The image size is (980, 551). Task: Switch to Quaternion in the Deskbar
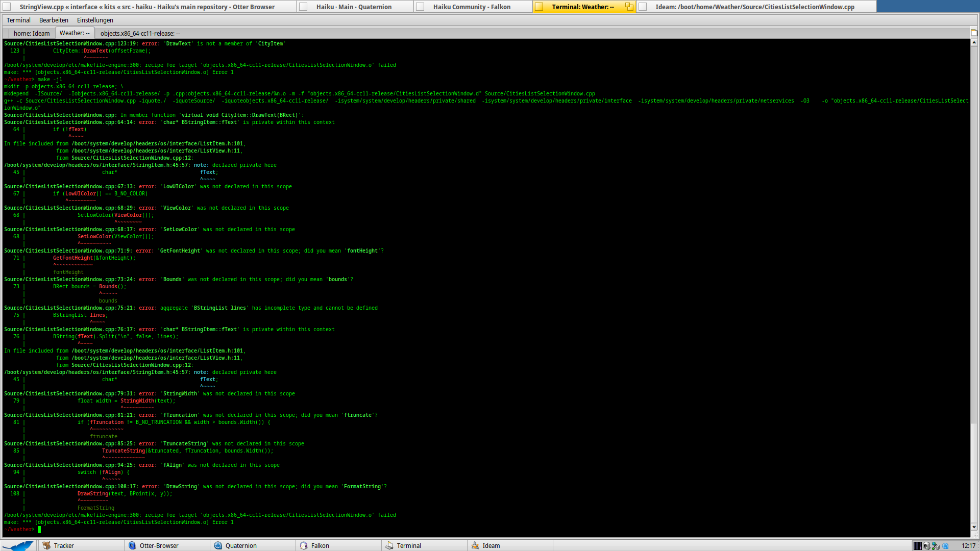252,545
